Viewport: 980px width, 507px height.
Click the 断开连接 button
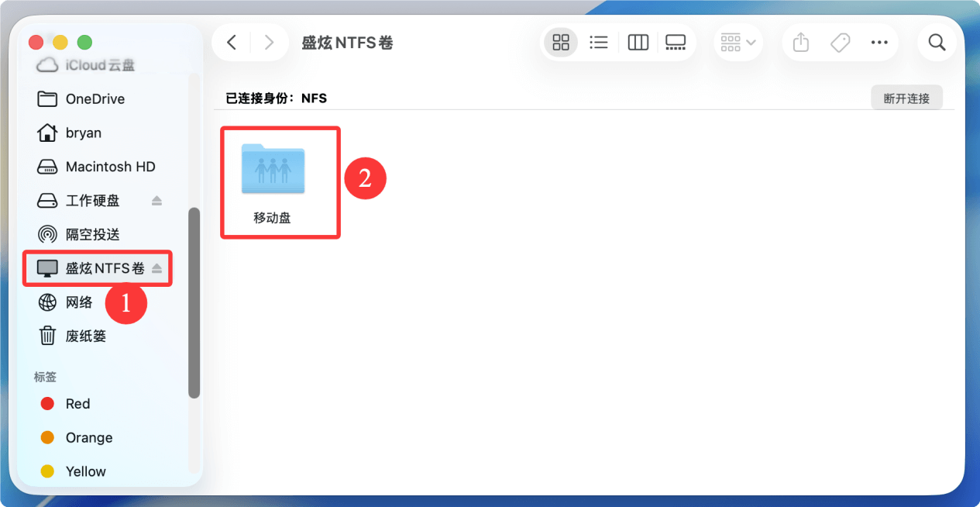[906, 97]
